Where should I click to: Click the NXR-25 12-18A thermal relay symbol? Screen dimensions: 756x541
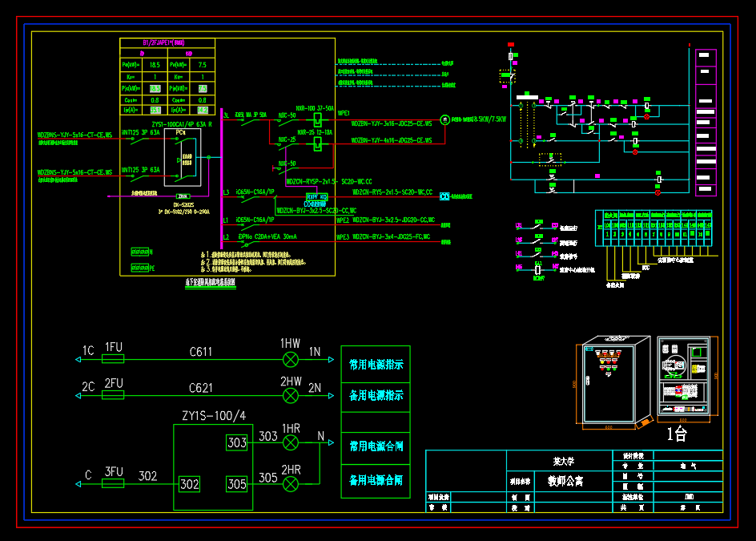click(318, 143)
